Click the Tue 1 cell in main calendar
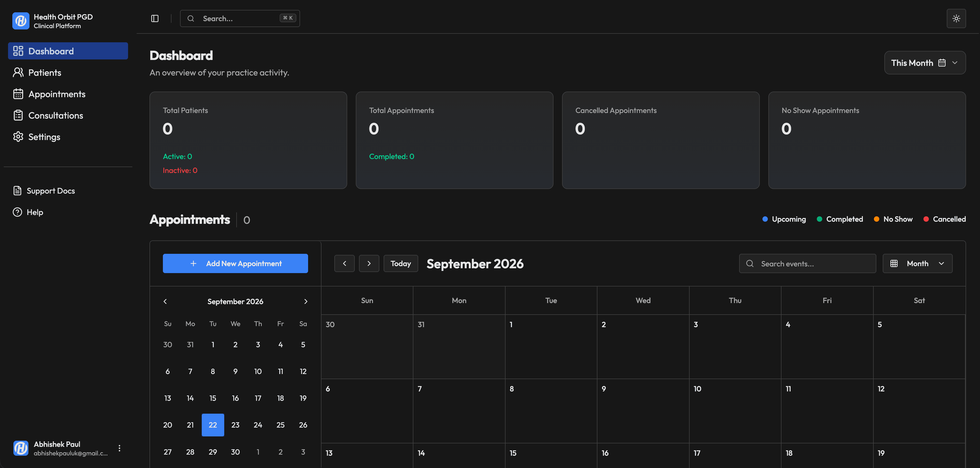This screenshot has height=468, width=980. click(551, 347)
